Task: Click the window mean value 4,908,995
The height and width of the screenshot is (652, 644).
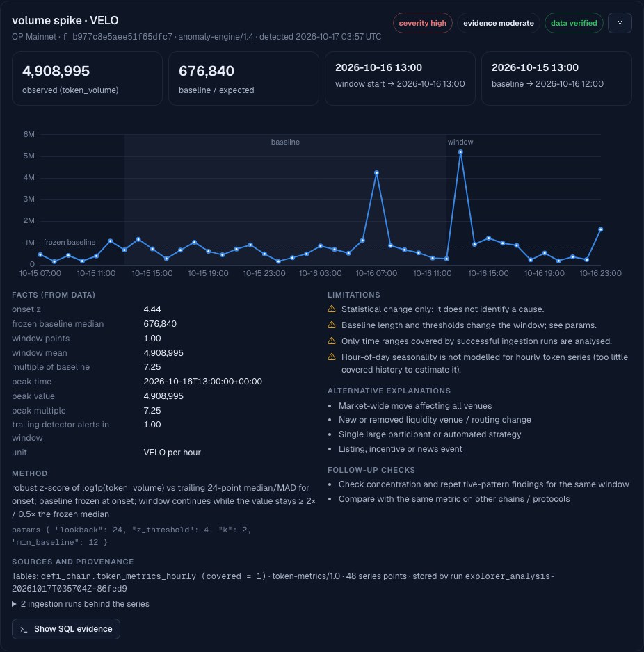Action: click(x=163, y=352)
